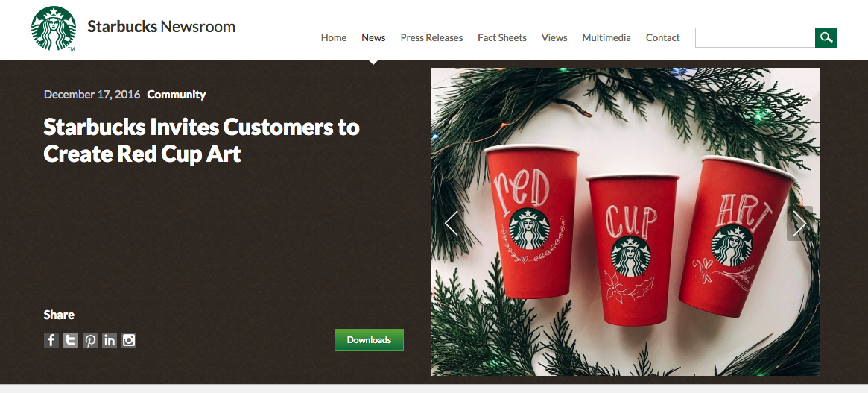868x393 pixels.
Task: Open the Press Releases page
Action: coord(431,38)
